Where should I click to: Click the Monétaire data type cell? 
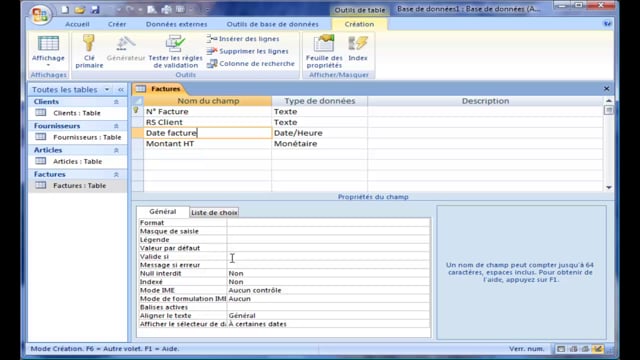pos(320,143)
